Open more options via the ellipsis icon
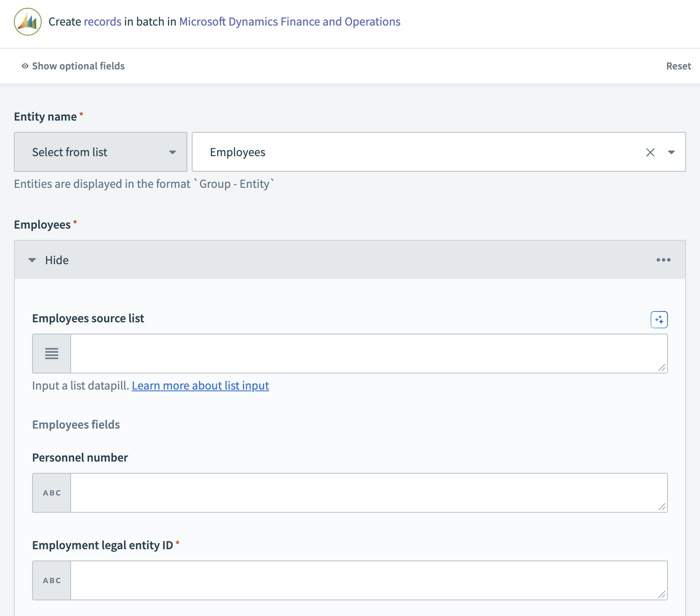 click(663, 260)
